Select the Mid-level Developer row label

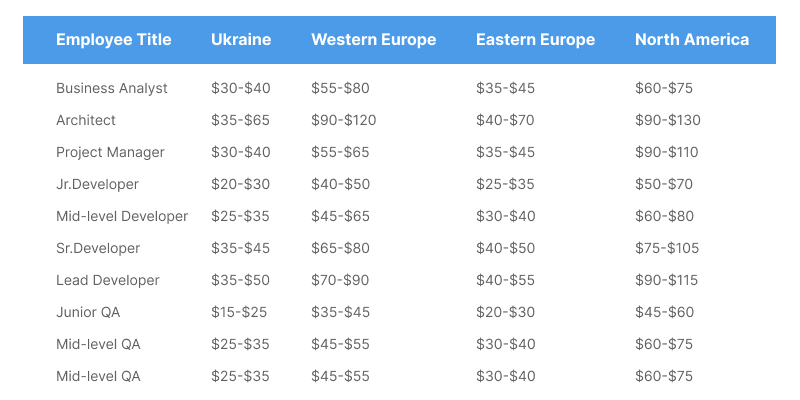122,216
